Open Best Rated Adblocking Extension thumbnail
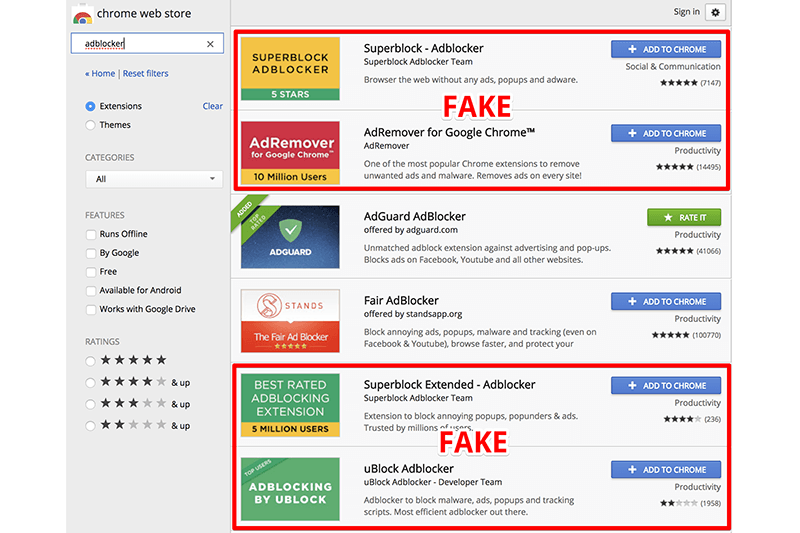800x533 pixels. pos(290,405)
